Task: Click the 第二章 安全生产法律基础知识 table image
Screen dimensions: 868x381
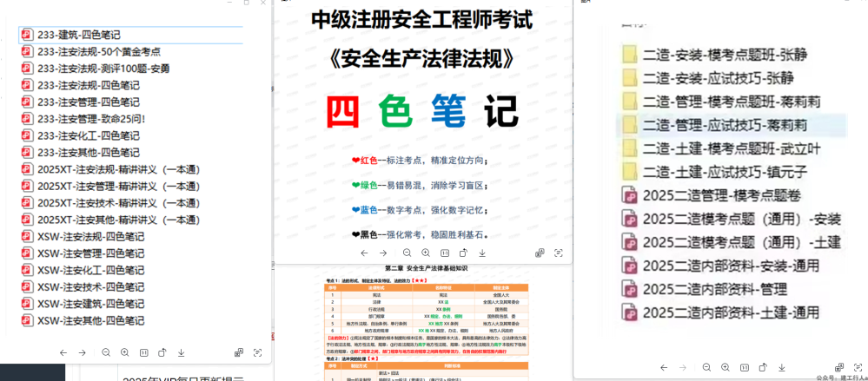Action: [427, 323]
